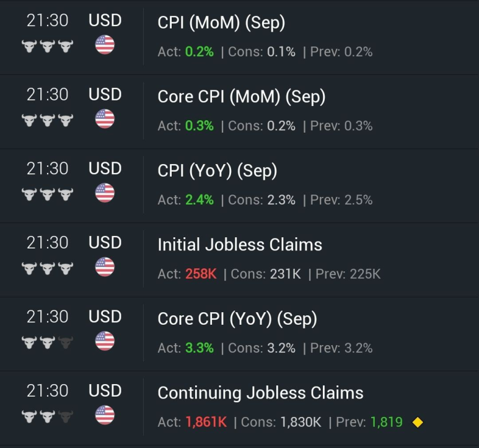This screenshot has width=479, height=448.
Task: Select the green 1,819 previous value
Action: pos(387,423)
